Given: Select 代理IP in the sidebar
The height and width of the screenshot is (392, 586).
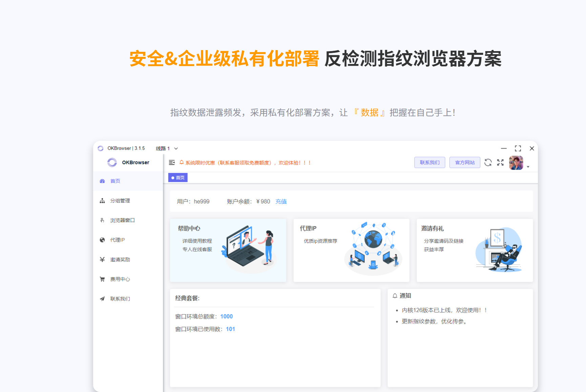Looking at the screenshot, I should pyautogui.click(x=128, y=240).
